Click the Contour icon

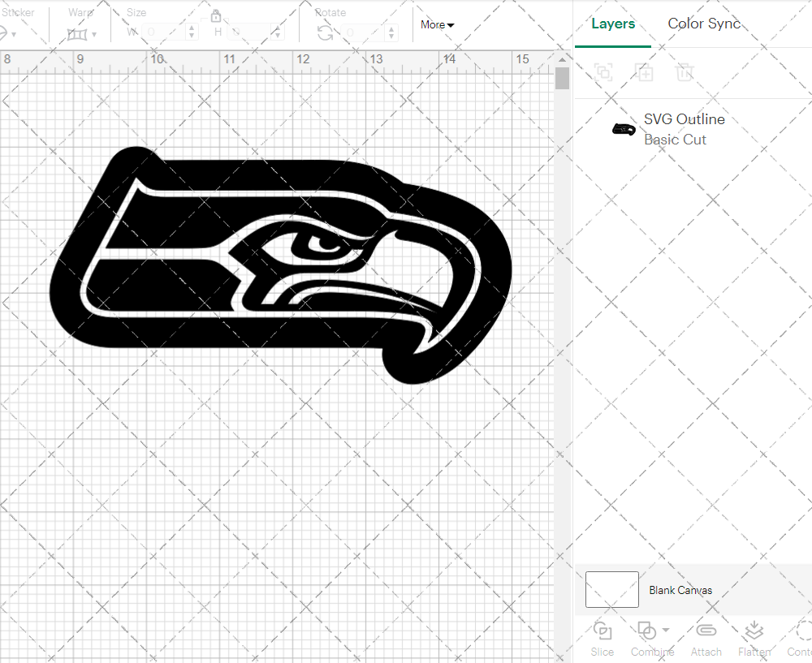click(x=802, y=631)
